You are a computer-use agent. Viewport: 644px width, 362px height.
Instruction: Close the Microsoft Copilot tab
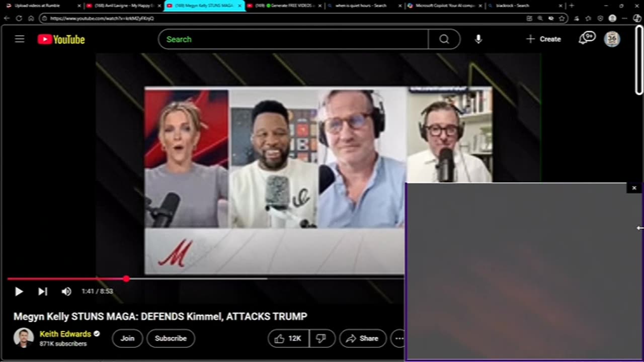pos(480,6)
